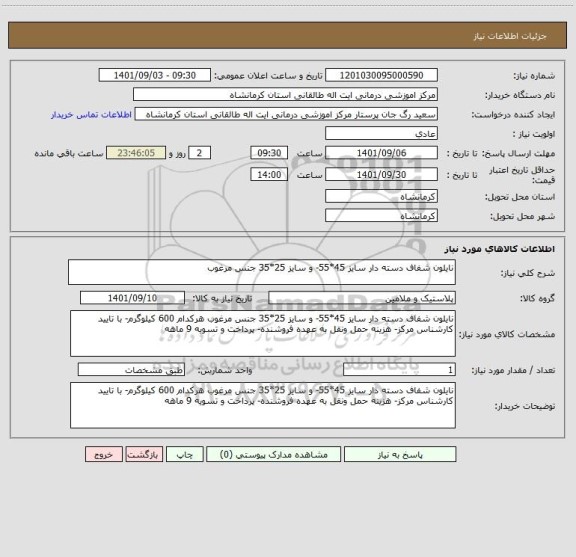The width and height of the screenshot is (576, 557).
Task: Click the توضیحات خریدار label
Action: (x=525, y=406)
